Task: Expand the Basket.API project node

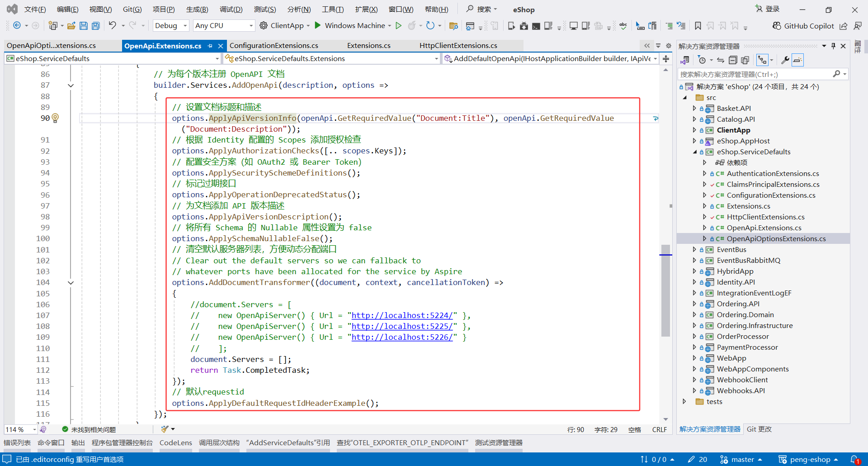Action: click(x=694, y=108)
